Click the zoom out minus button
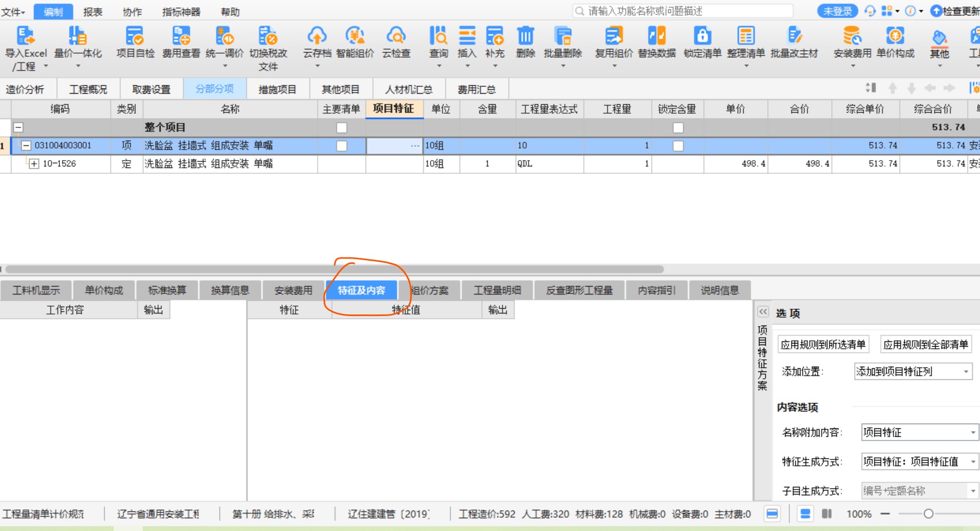The image size is (980, 531). click(x=885, y=514)
